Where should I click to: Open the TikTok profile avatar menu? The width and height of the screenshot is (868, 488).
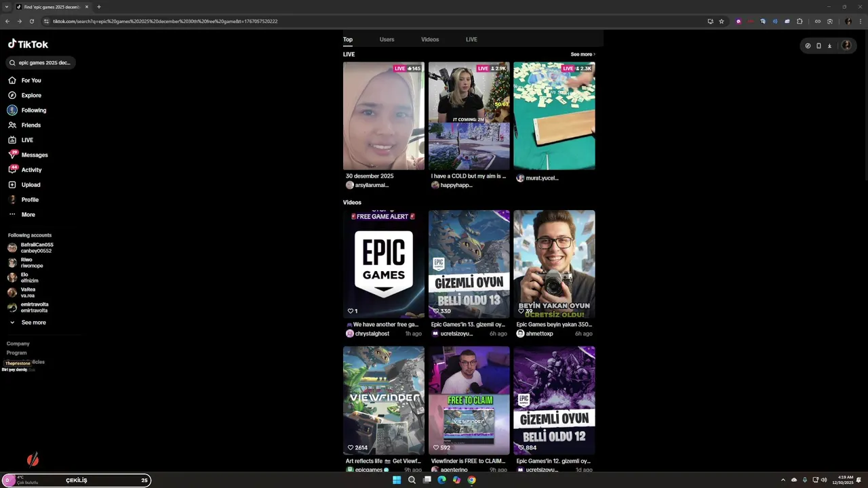tap(846, 45)
